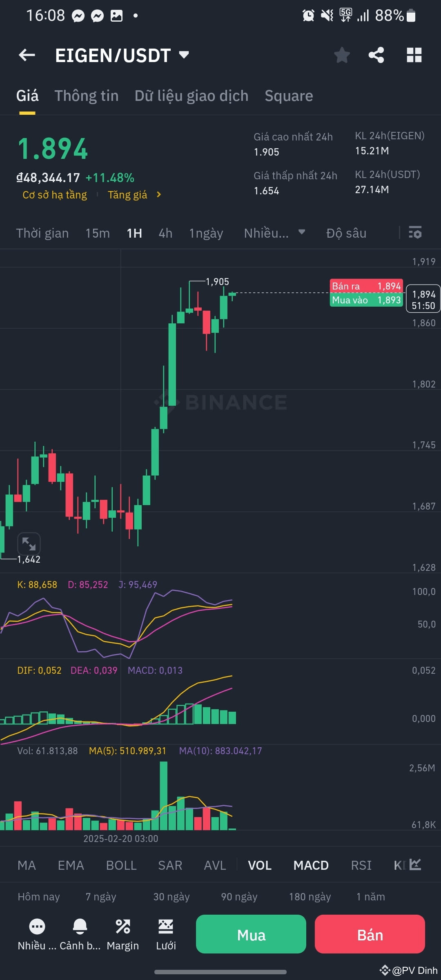Select the 15m timeframe
This screenshot has height=980, width=441.
coord(98,233)
